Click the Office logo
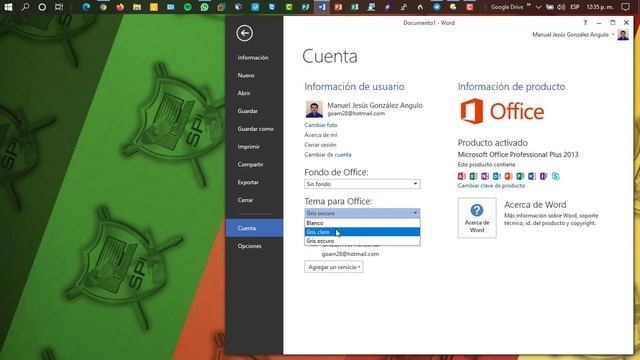Viewport: 640px width, 360px height. click(x=502, y=111)
